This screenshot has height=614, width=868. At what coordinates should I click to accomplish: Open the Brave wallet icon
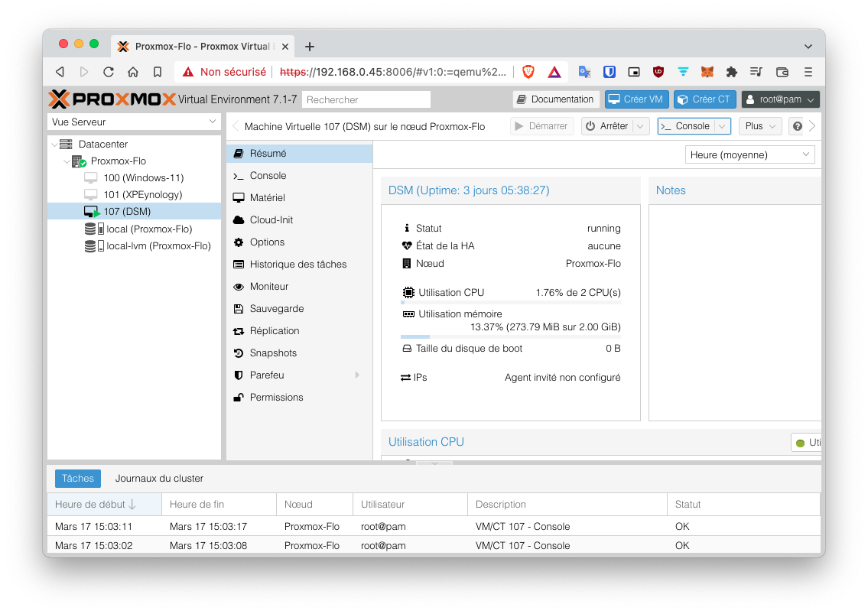pos(782,72)
